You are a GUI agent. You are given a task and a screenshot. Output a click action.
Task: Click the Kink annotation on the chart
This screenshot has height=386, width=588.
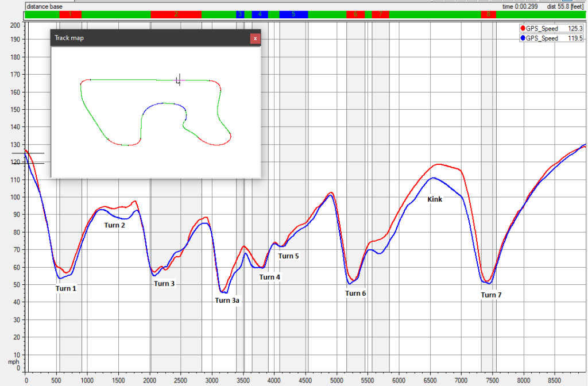tap(434, 199)
